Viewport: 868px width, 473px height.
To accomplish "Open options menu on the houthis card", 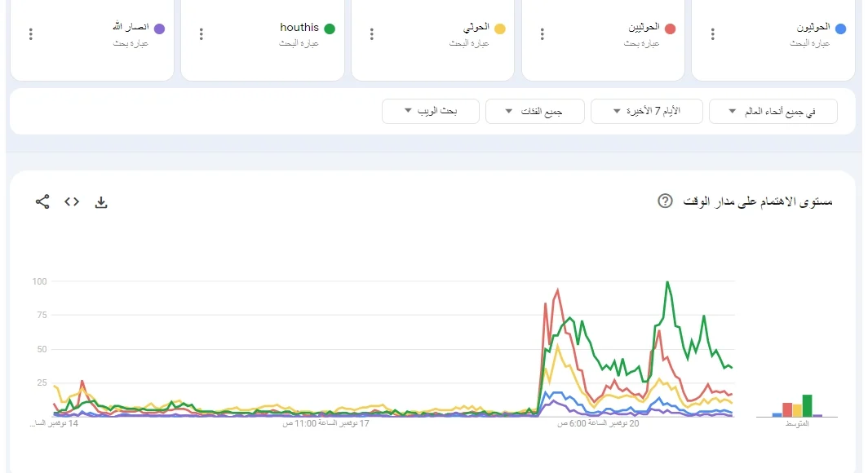I will pyautogui.click(x=201, y=33).
